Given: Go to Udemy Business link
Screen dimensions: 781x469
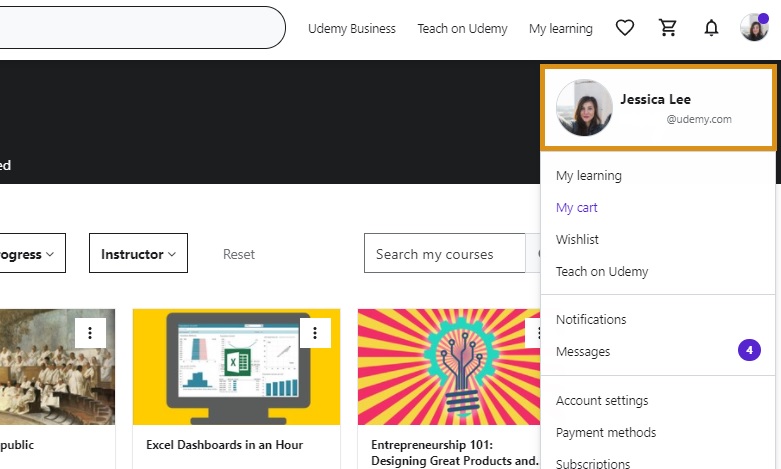Looking at the screenshot, I should [x=352, y=29].
